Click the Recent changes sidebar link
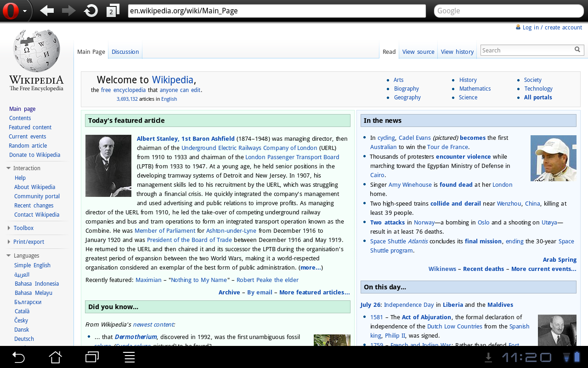Viewport: 588px width, 368px height. [34, 206]
